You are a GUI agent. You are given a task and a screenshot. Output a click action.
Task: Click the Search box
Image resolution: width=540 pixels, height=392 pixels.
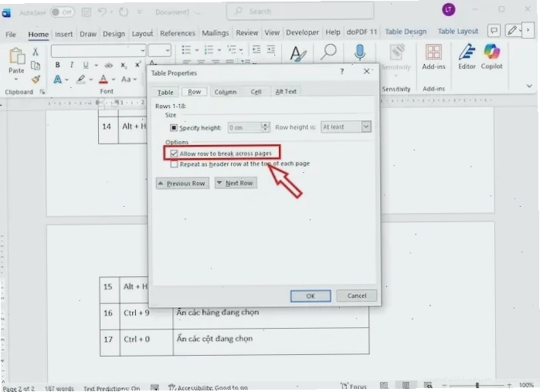click(x=300, y=12)
